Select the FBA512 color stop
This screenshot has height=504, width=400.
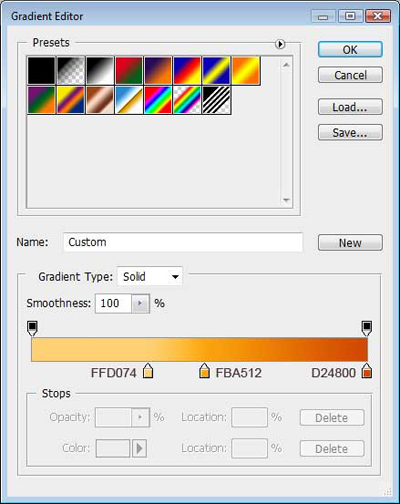[x=204, y=371]
